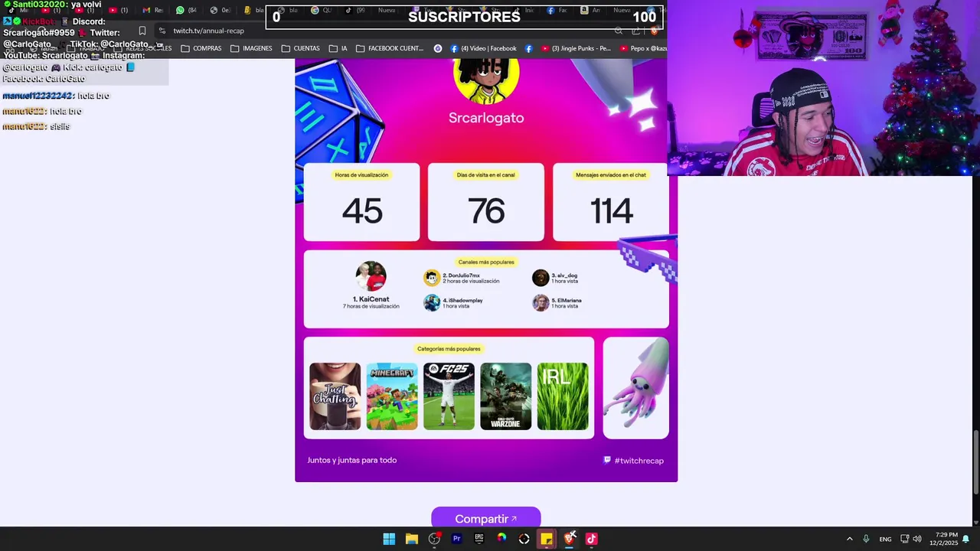Open the IMAGENES bookmarks folder
Viewport: 980px width, 551px height.
click(x=251, y=48)
